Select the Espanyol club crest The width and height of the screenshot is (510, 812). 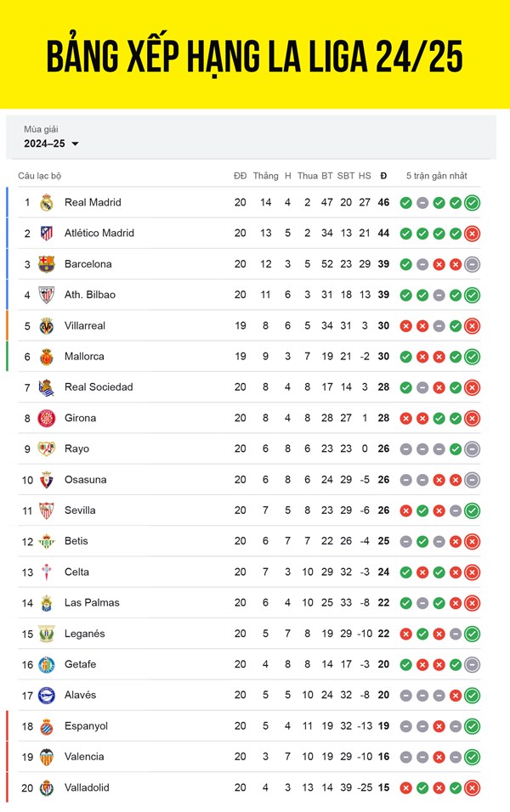click(47, 726)
